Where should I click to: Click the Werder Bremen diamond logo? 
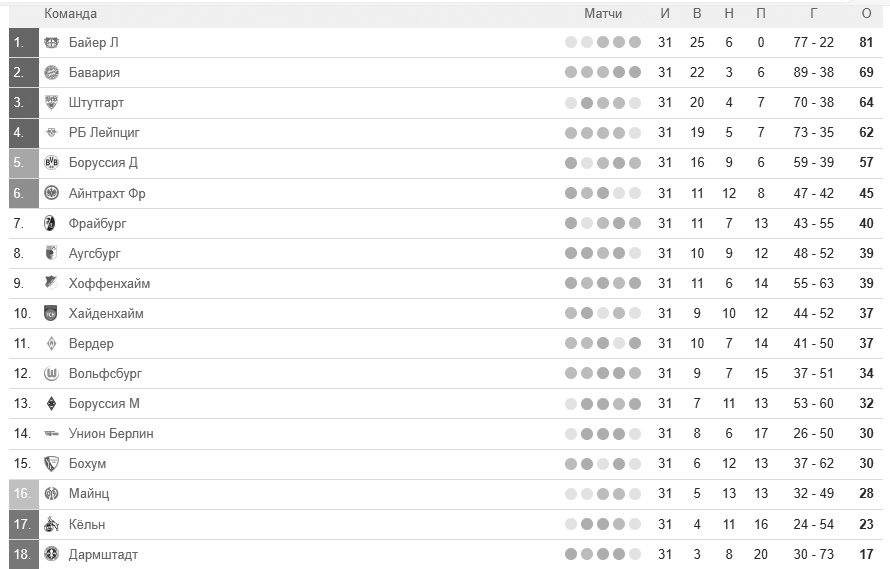[51, 343]
